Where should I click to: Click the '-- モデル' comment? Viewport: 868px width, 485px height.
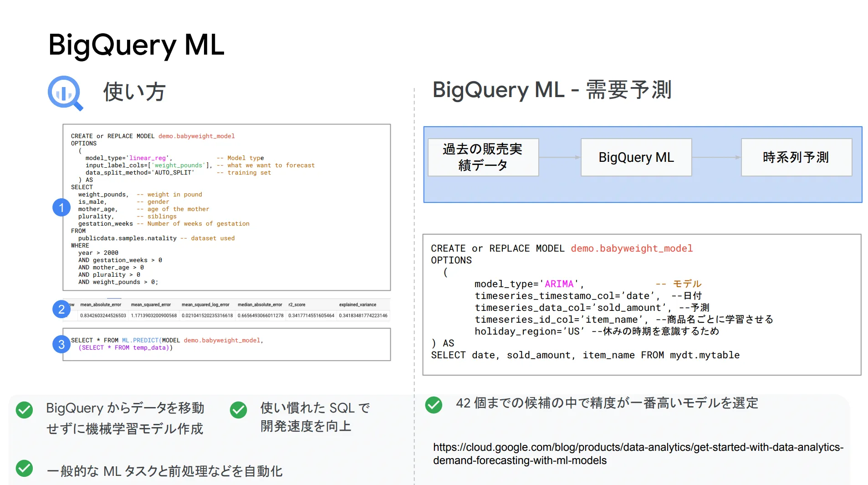click(x=679, y=284)
